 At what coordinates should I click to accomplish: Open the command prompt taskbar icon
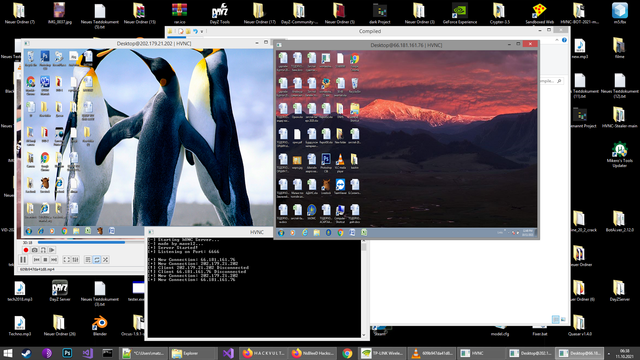tap(107, 353)
